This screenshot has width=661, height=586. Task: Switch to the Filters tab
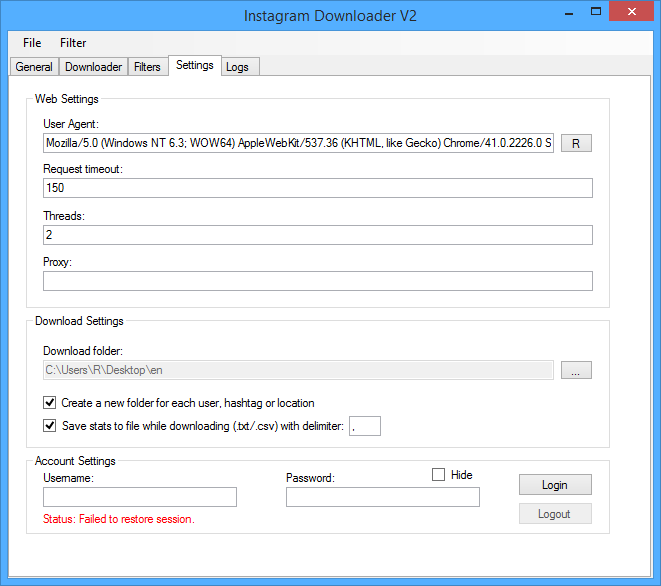point(147,67)
